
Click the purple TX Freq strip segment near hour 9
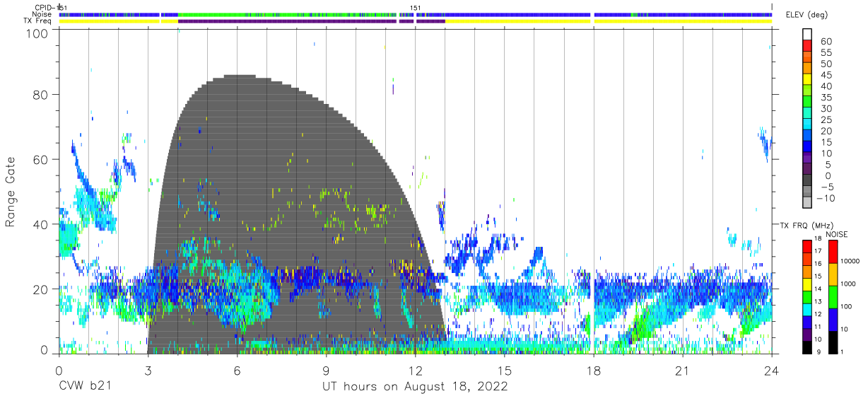pos(287,21)
